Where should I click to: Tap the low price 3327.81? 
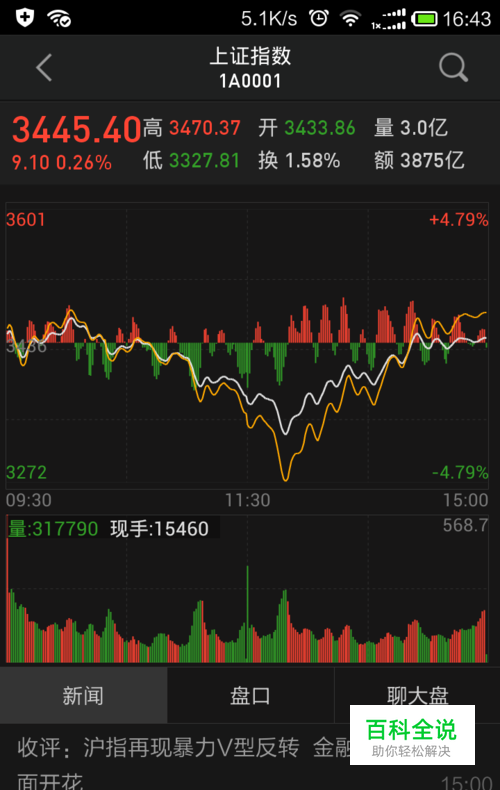click(x=205, y=161)
